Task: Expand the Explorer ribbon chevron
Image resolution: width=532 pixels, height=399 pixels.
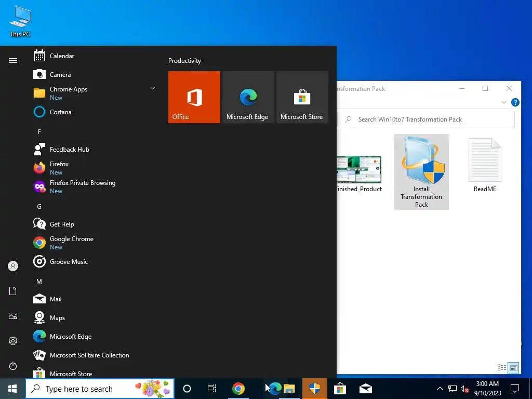Action: [x=504, y=102]
